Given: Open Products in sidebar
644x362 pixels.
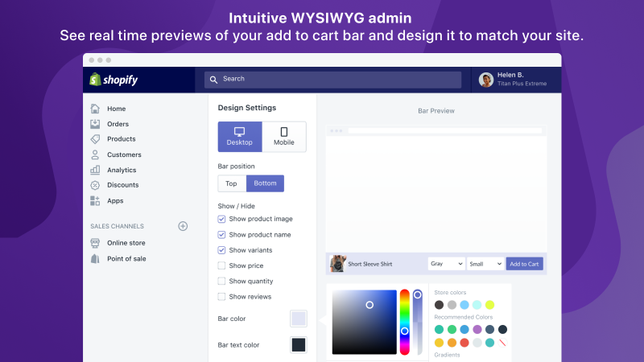Looking at the screenshot, I should coord(122,139).
